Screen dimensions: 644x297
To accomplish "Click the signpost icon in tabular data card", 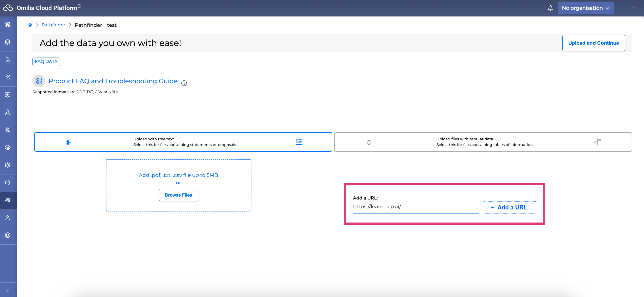I will pyautogui.click(x=598, y=142).
